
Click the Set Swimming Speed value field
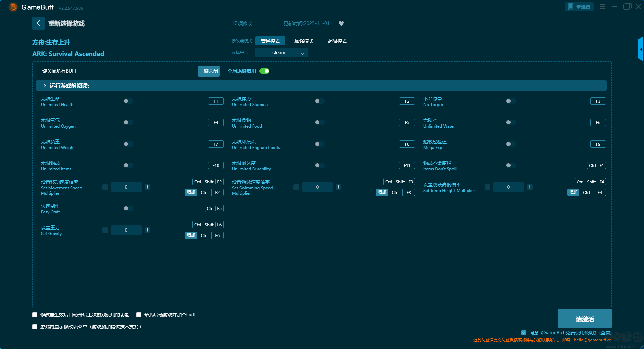[x=317, y=187]
